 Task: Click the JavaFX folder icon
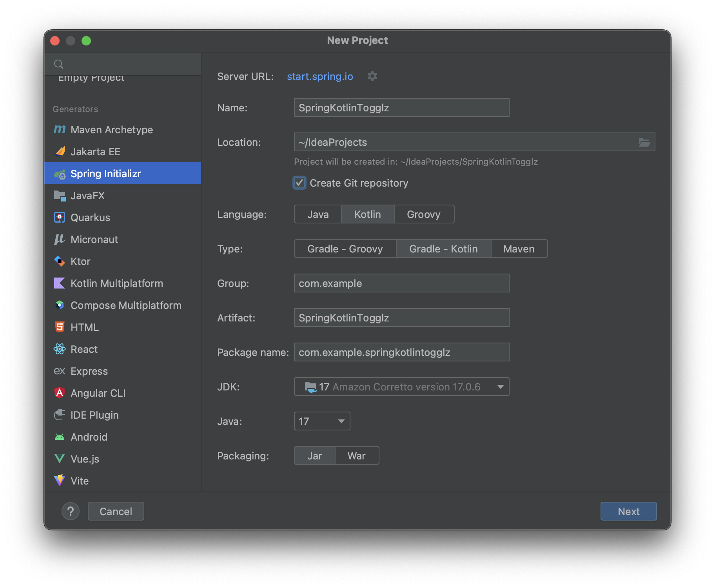[x=60, y=195]
